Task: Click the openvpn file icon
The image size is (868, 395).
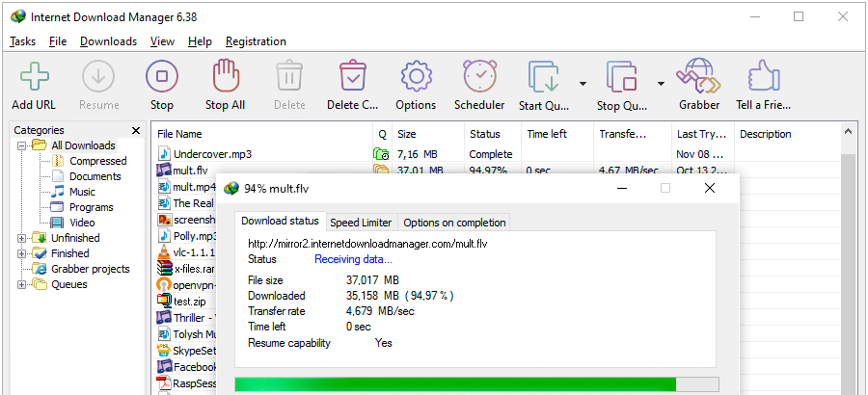Action: point(164,285)
